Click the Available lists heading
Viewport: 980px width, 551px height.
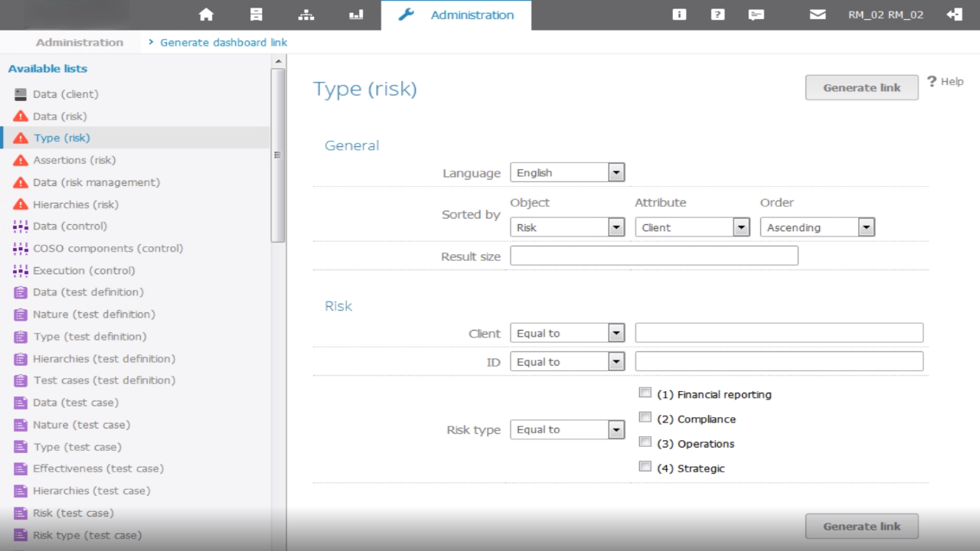(x=47, y=68)
